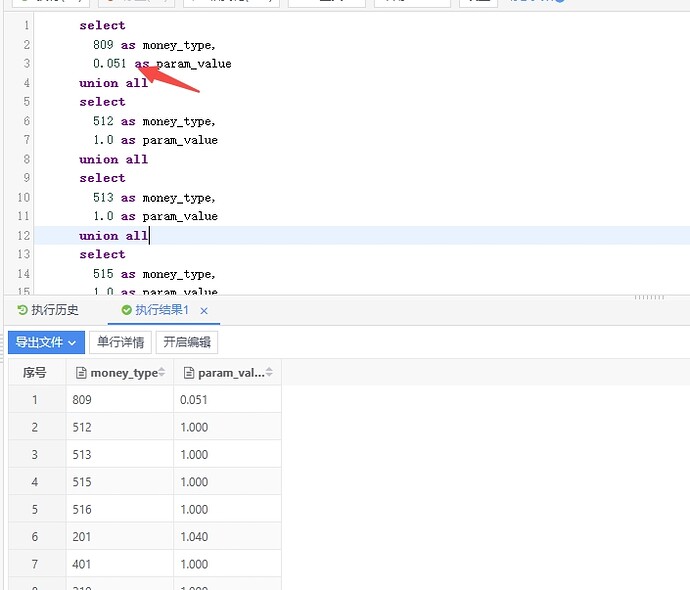690x590 pixels.
Task: Click row number 1 in results
Action: 35,399
